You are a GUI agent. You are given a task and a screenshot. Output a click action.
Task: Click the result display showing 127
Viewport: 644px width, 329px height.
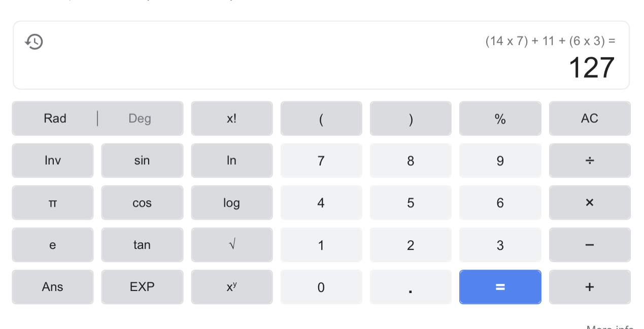(591, 68)
